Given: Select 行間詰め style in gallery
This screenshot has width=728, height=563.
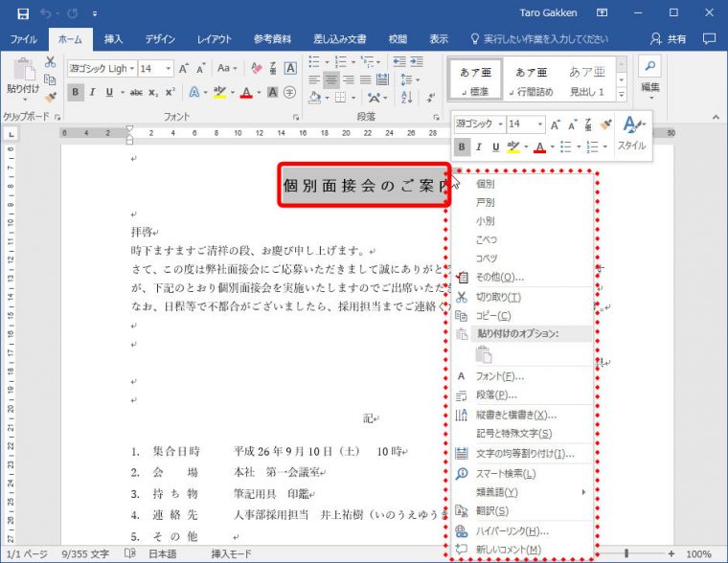Looking at the screenshot, I should (531, 80).
